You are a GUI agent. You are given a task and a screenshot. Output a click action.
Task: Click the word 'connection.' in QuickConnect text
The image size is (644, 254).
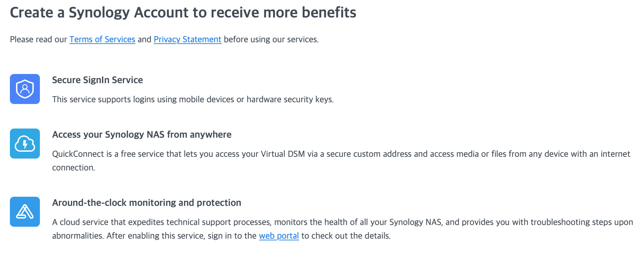tap(73, 168)
